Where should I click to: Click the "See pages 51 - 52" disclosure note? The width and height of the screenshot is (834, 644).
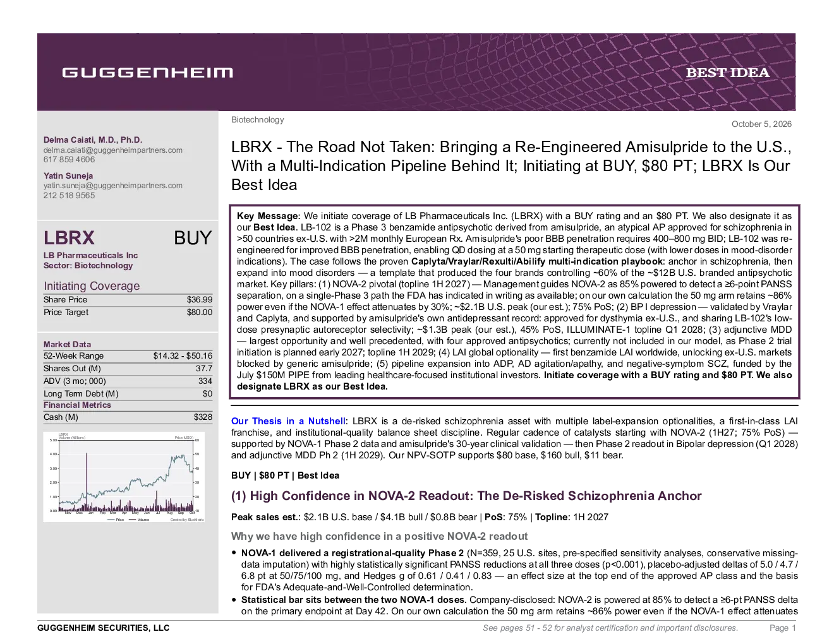(x=610, y=628)
